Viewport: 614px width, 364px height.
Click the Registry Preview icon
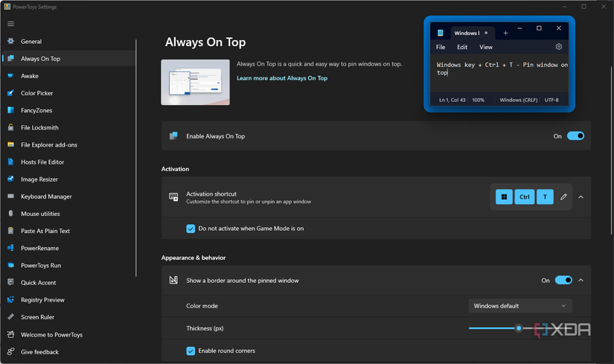10,300
